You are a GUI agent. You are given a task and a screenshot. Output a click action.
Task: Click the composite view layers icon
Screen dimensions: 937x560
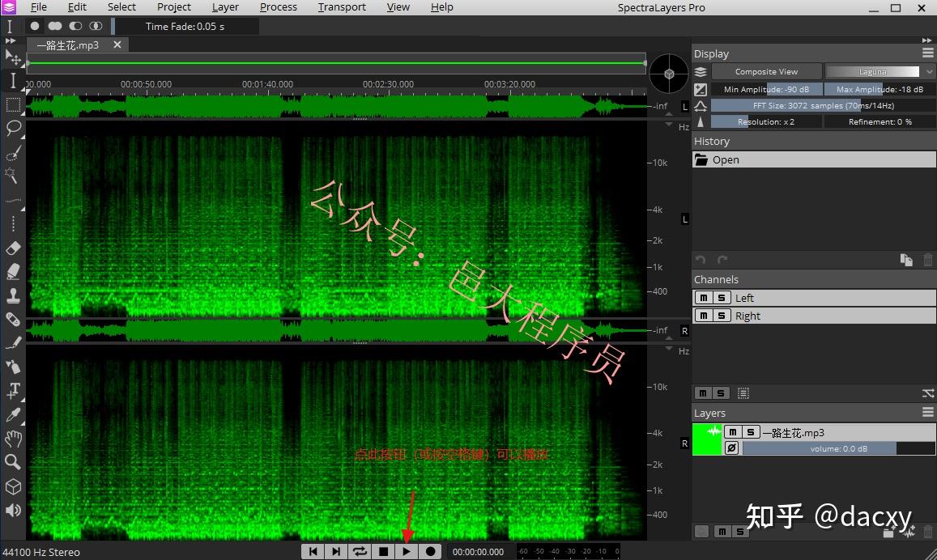(701, 72)
